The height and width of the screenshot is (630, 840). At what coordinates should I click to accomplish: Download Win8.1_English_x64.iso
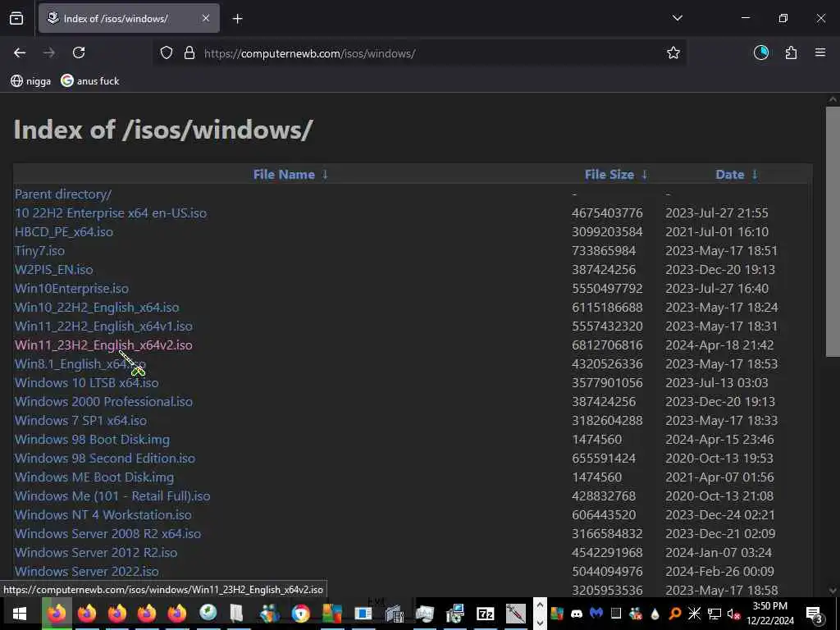pyautogui.click(x=80, y=363)
